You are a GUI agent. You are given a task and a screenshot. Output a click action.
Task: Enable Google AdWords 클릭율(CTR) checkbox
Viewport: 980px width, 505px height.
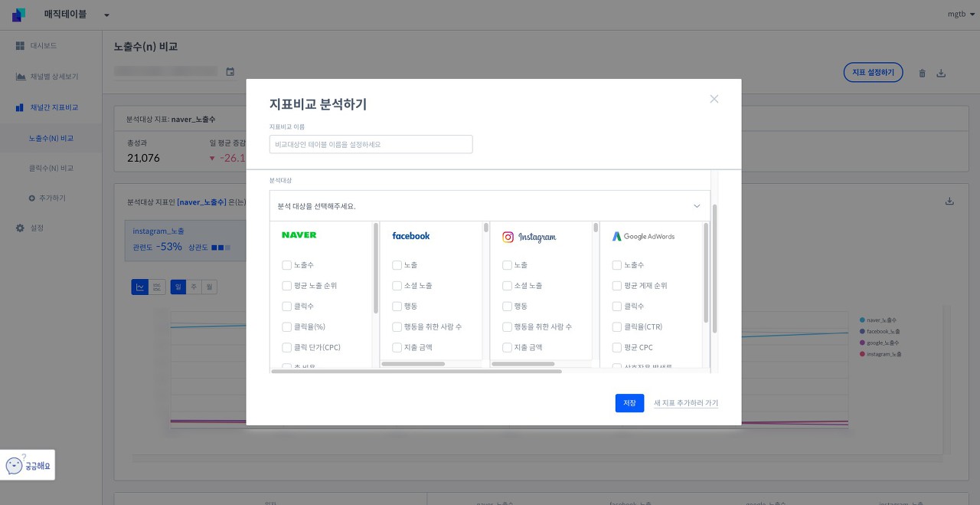point(617,327)
